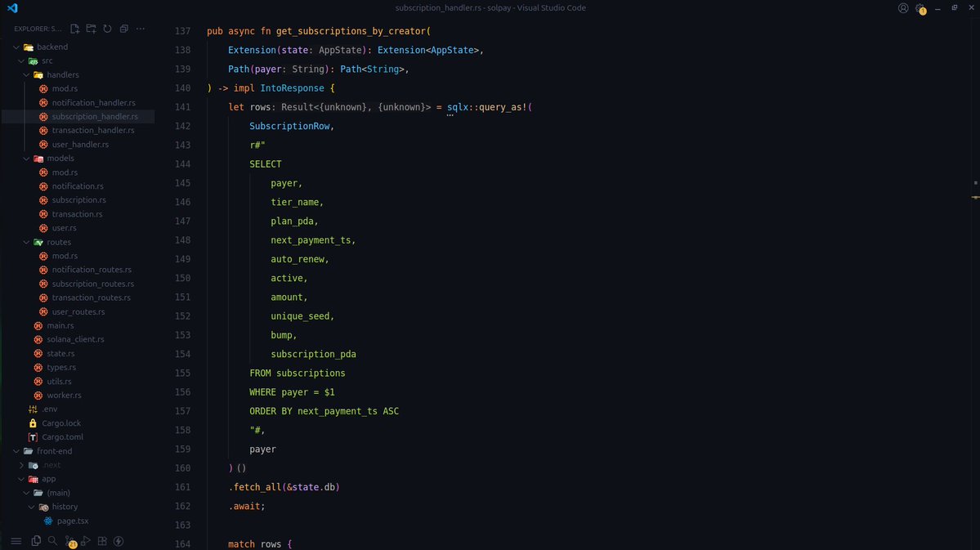
Task: Open the Search view
Action: (x=52, y=541)
